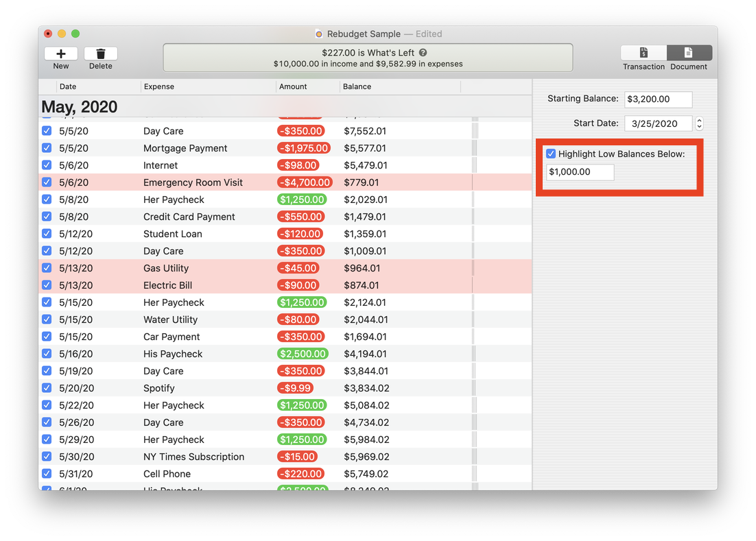Click the What's Left summary banner
Image resolution: width=756 pixels, height=541 pixels.
[368, 58]
